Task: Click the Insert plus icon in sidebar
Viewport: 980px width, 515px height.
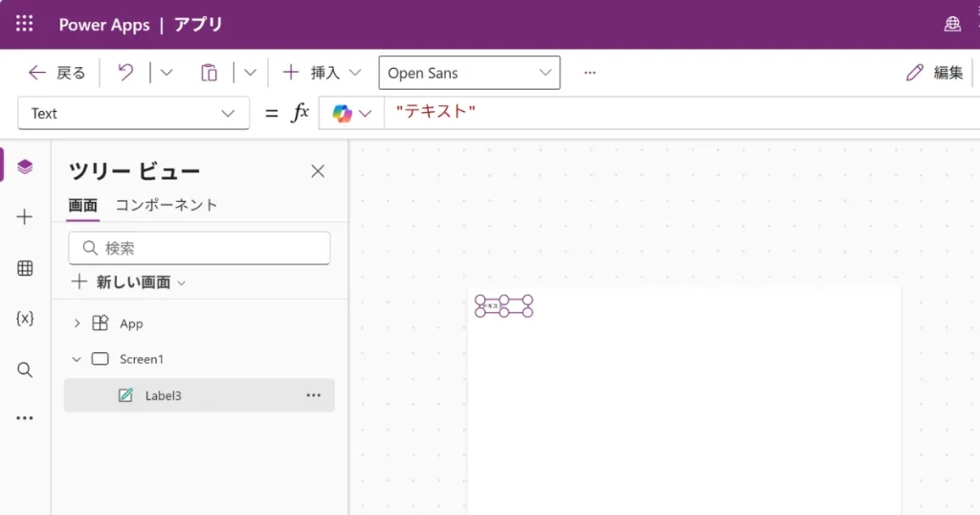Action: click(25, 217)
